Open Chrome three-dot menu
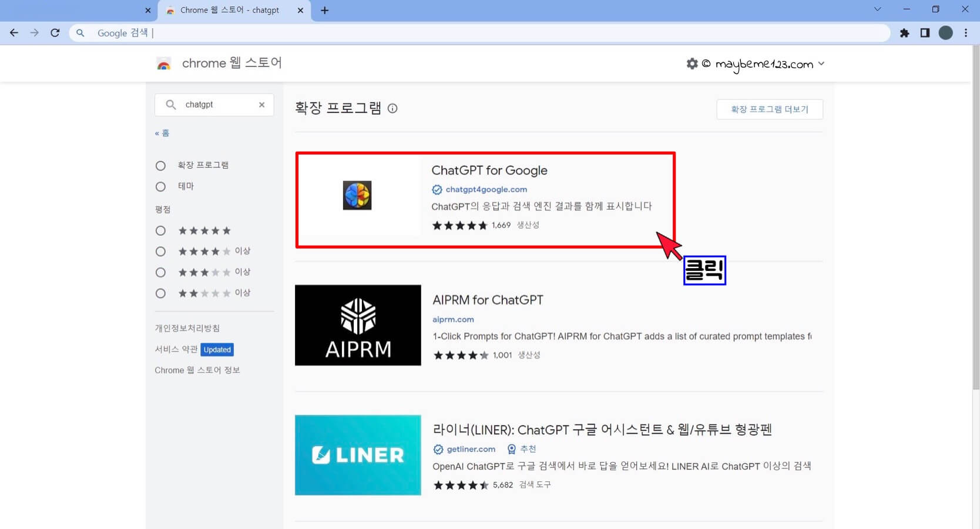This screenshot has height=529, width=980. point(966,33)
